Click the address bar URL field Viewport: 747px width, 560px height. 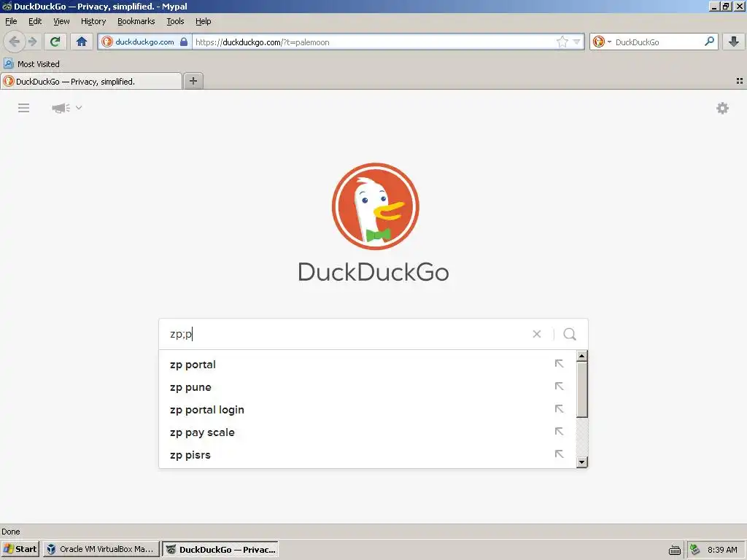coord(374,42)
